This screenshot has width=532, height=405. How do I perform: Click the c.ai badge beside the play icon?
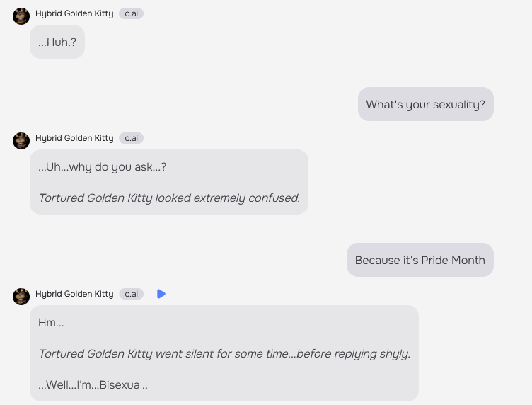131,294
